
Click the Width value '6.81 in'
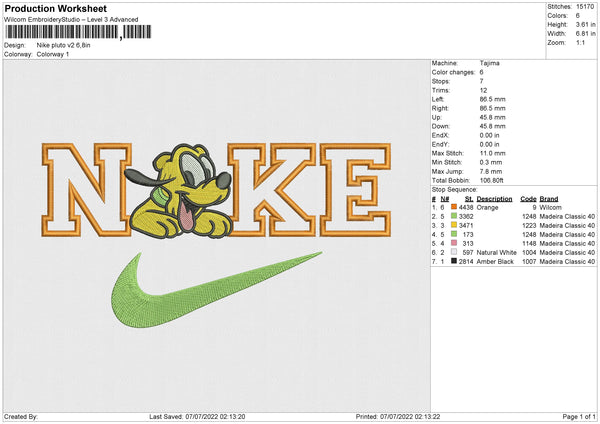(585, 34)
